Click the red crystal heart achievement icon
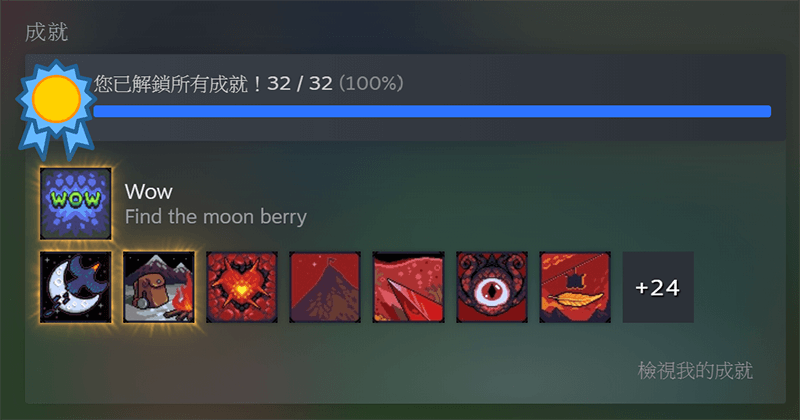The height and width of the screenshot is (420, 800). (x=242, y=287)
